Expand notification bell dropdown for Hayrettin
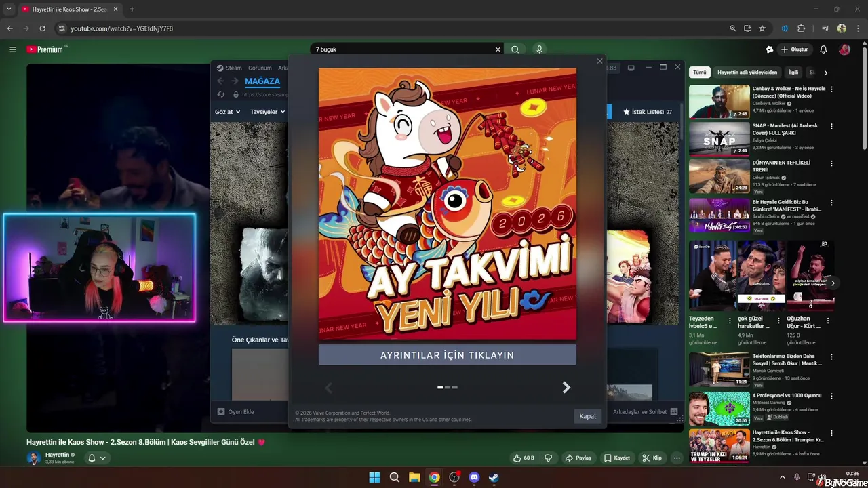 click(97, 458)
